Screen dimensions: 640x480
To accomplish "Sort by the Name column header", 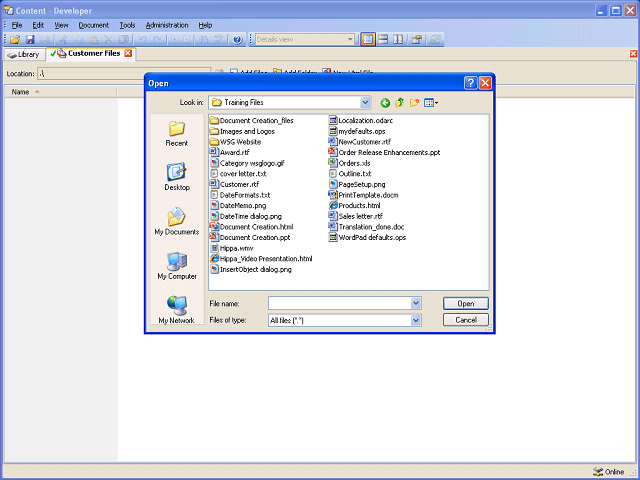I will tap(60, 92).
